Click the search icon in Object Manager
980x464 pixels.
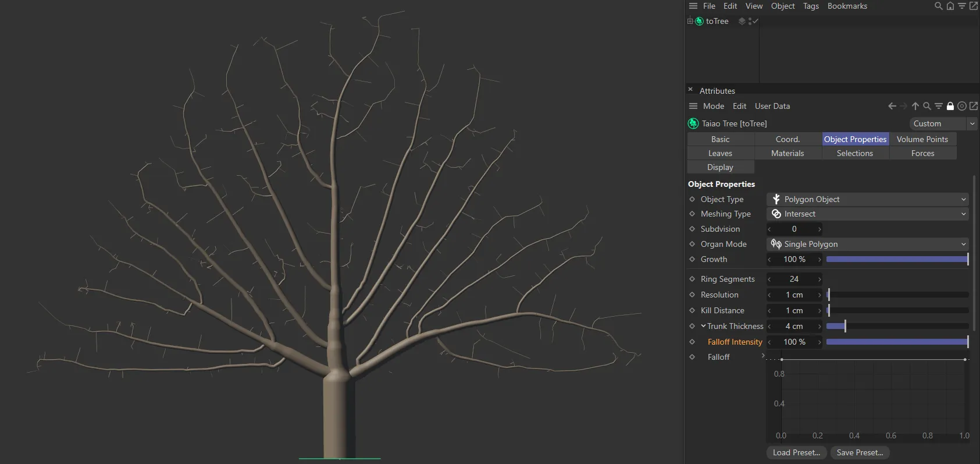(x=938, y=6)
